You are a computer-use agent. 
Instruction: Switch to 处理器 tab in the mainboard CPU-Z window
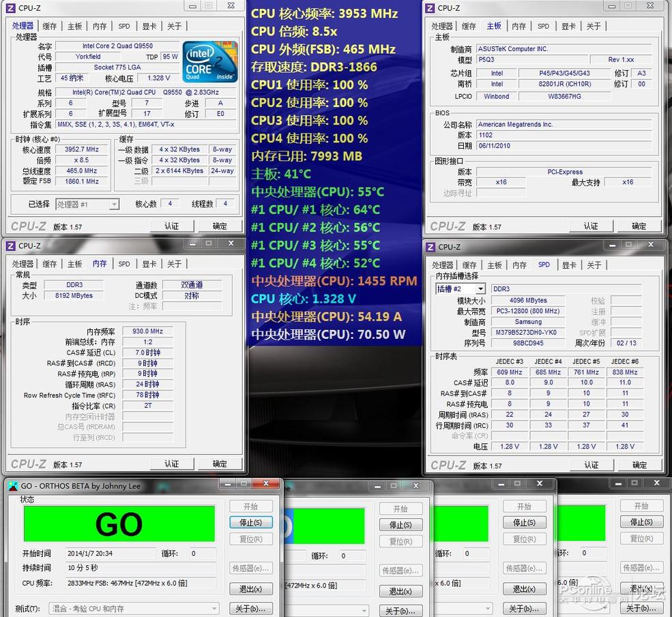442,26
